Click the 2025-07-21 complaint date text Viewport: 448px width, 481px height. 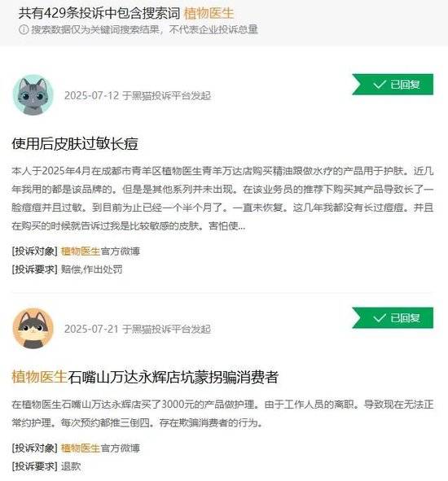click(x=91, y=329)
